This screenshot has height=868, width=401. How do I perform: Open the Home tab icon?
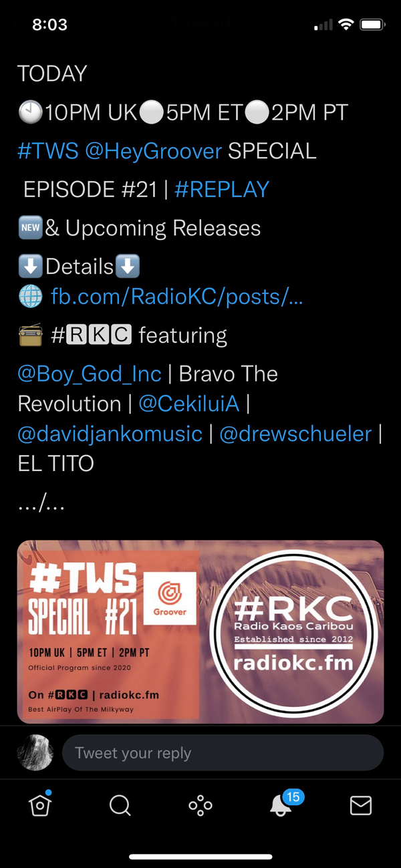click(40, 806)
